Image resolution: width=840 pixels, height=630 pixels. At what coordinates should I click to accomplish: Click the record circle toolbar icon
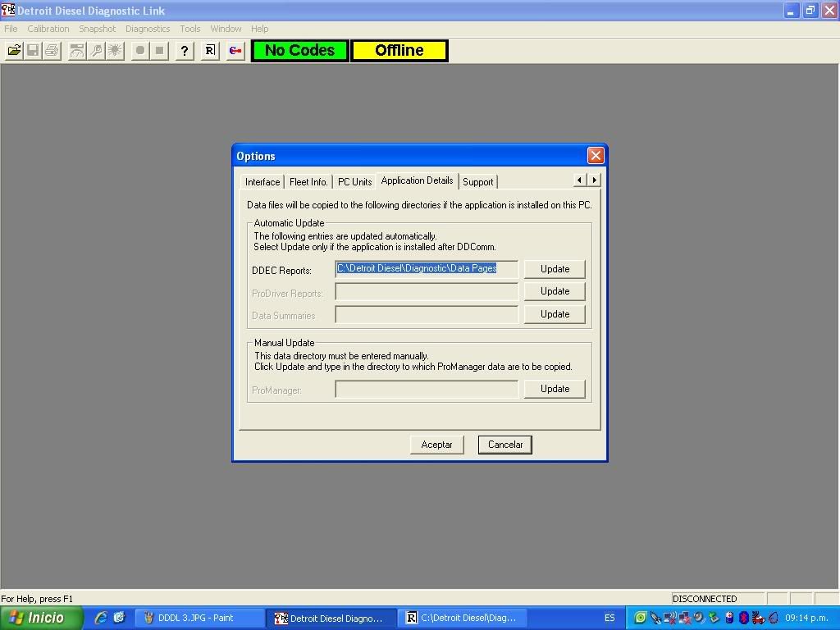click(140, 50)
